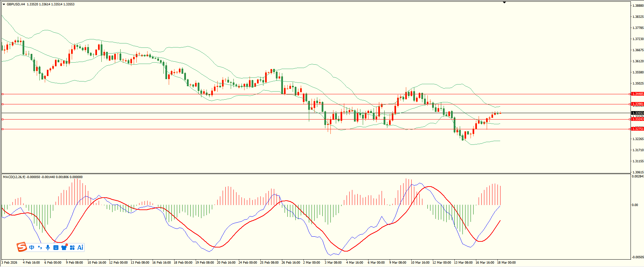644x267 pixels.
Task: Click the 1.33243 red price label
Action: [637, 119]
